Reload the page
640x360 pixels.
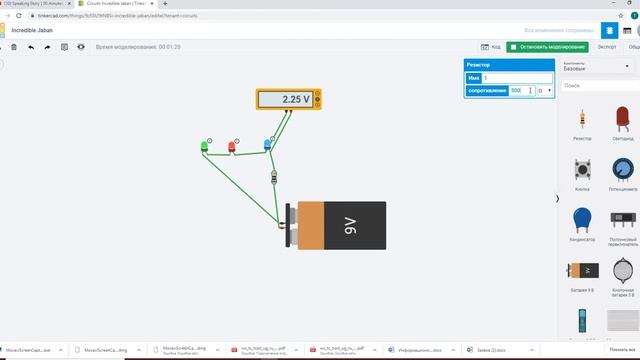(x=19, y=16)
